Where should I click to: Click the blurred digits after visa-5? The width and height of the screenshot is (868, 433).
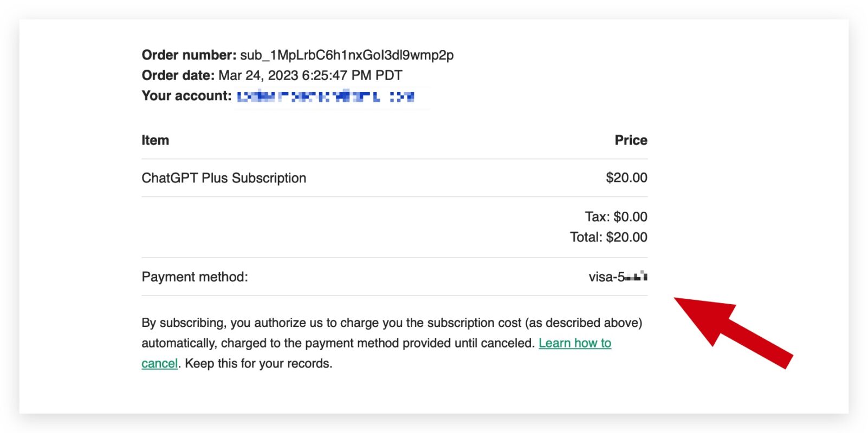coord(636,277)
